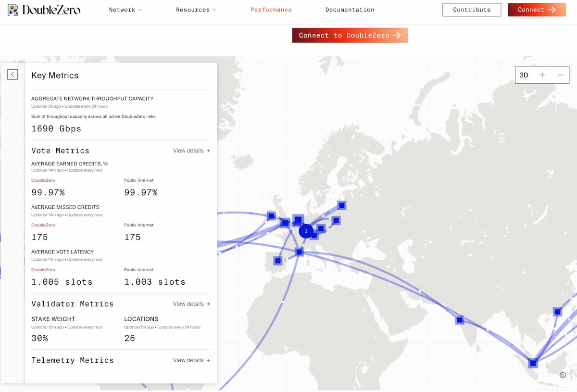This screenshot has width=577, height=392.
Task: View details for Validator Metrics
Action: coord(191,304)
